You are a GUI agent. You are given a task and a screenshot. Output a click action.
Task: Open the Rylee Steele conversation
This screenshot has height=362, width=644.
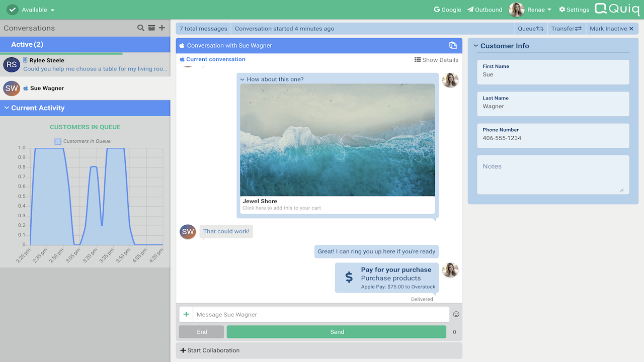click(85, 64)
